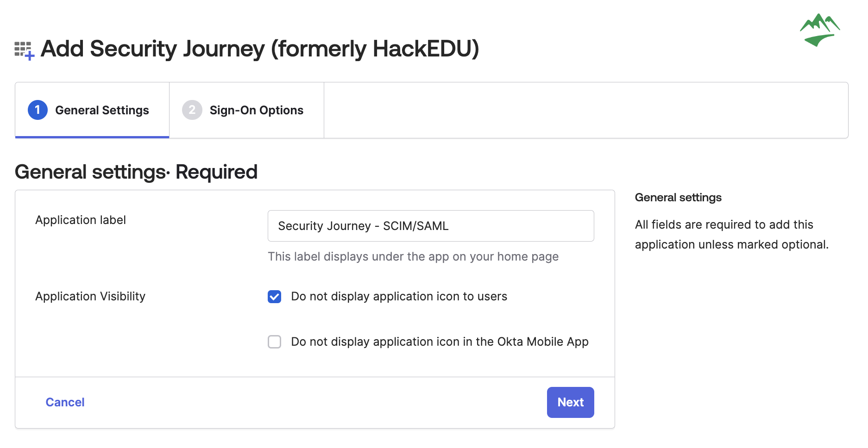Image resolution: width=868 pixels, height=448 pixels.
Task: Click the label hint text under the input
Action: [413, 256]
